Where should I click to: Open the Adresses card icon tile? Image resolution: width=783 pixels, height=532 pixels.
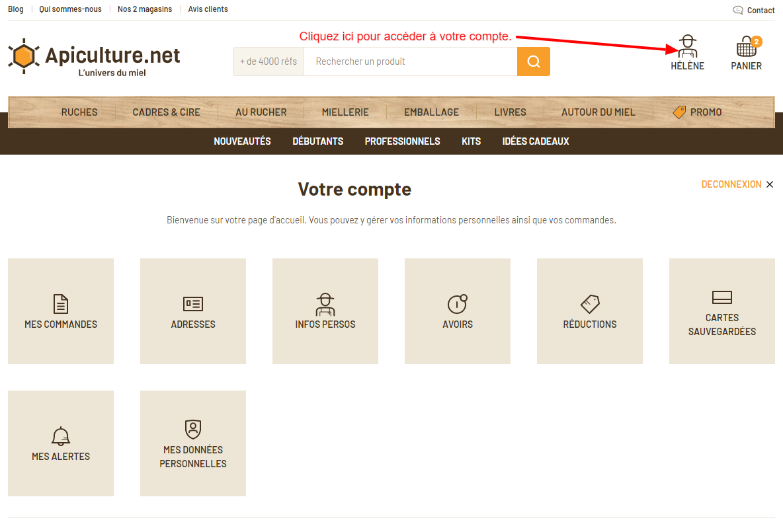point(193,304)
